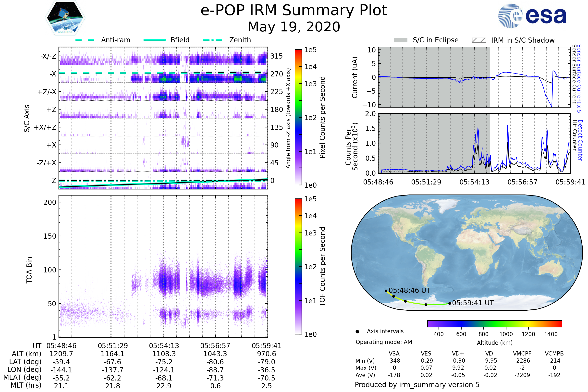The image size is (588, 392).
Task: Click the Bfield solid line legend marker
Action: (155, 40)
